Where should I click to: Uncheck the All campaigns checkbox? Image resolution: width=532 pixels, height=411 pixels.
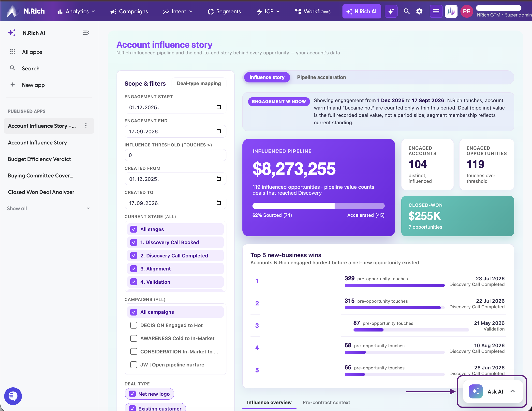134,312
